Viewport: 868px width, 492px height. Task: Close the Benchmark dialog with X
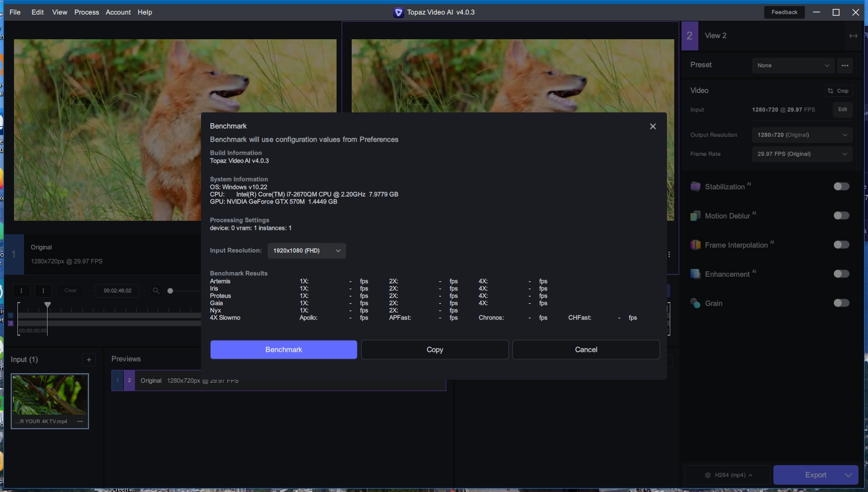pyautogui.click(x=652, y=126)
